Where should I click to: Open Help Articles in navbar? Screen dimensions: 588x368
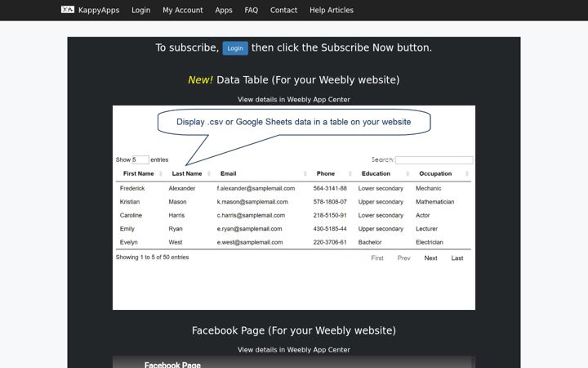[332, 10]
